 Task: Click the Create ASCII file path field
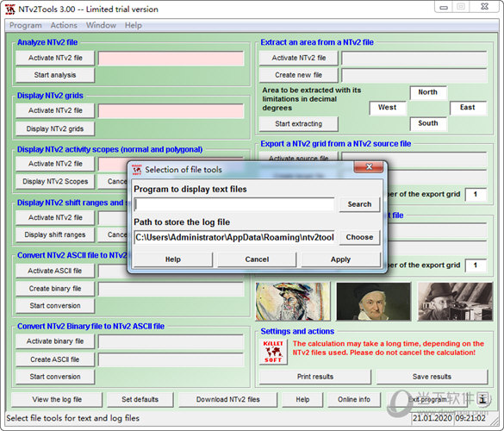[171, 360]
